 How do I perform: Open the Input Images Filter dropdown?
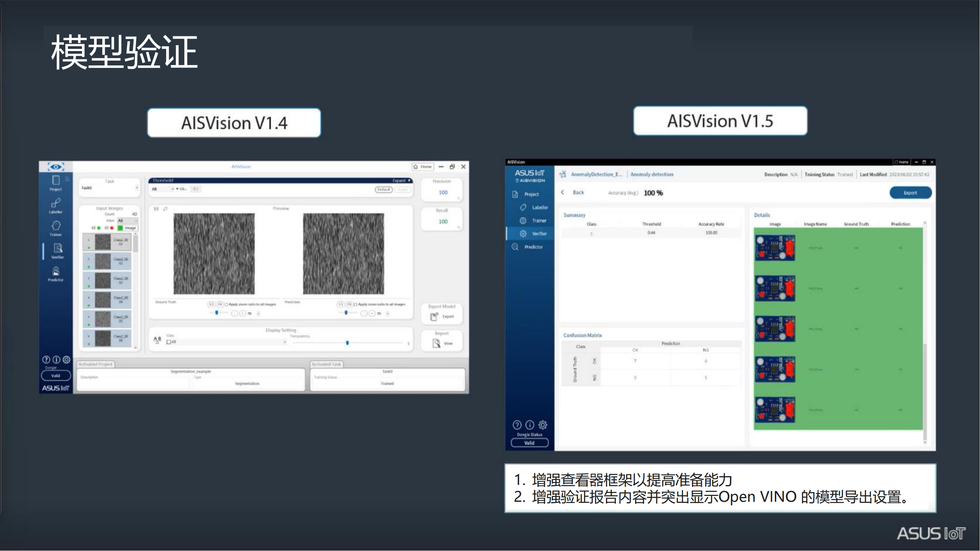[x=127, y=220]
